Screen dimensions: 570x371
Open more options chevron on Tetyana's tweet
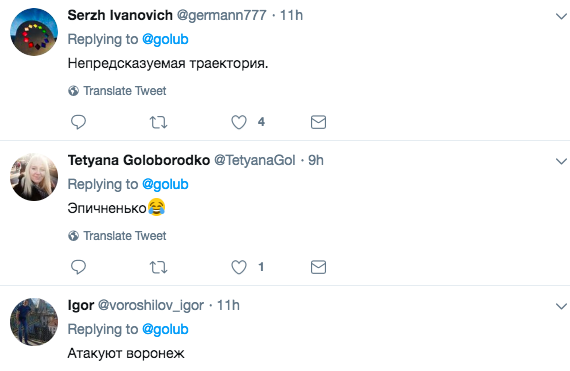click(561, 161)
